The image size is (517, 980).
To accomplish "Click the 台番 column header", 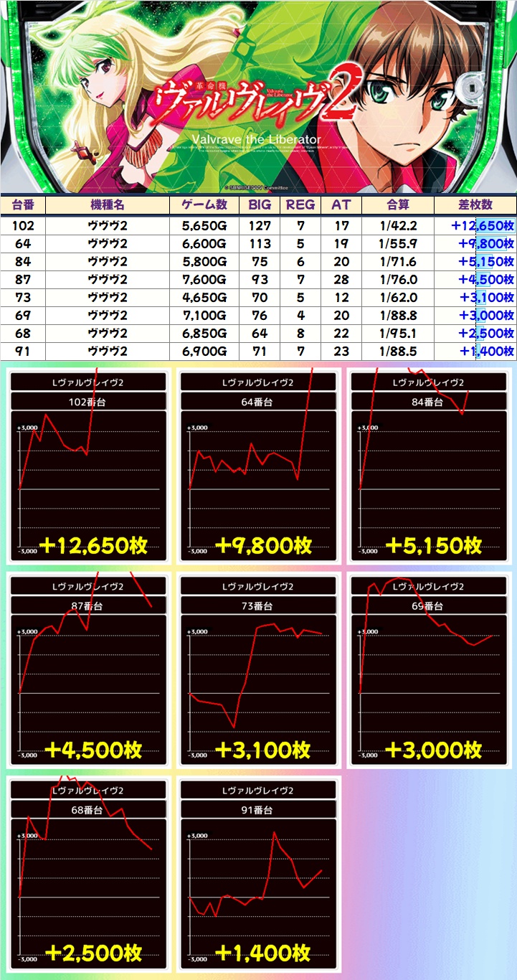I will 23,204.
